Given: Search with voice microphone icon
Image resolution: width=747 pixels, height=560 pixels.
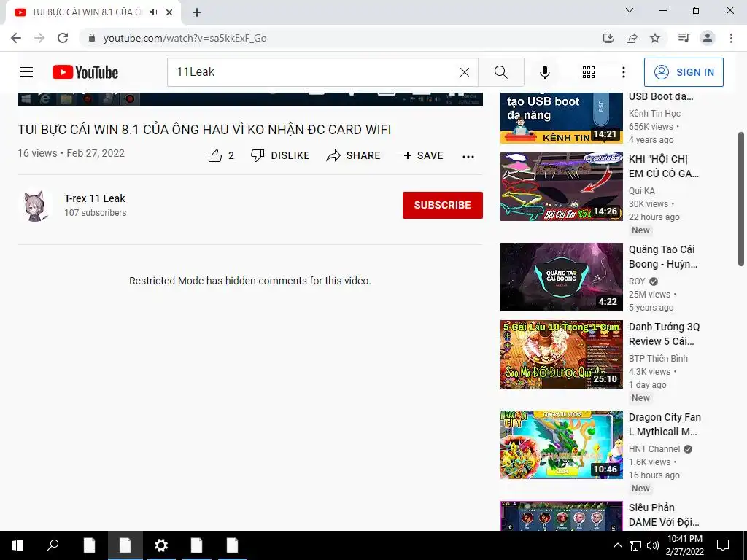Looking at the screenshot, I should pyautogui.click(x=545, y=72).
